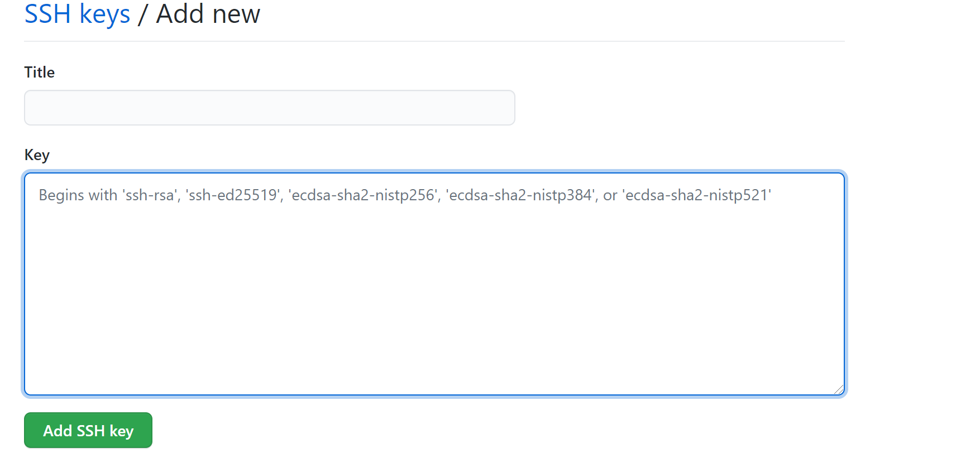Click the word 'SSH' on the green button
This screenshot has height=453, width=980.
click(90, 431)
